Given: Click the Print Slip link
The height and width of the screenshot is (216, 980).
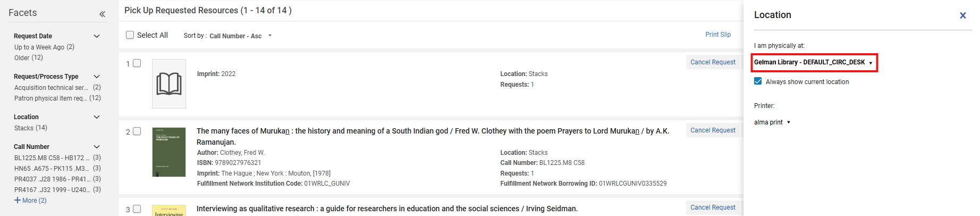Looking at the screenshot, I should [x=717, y=35].
